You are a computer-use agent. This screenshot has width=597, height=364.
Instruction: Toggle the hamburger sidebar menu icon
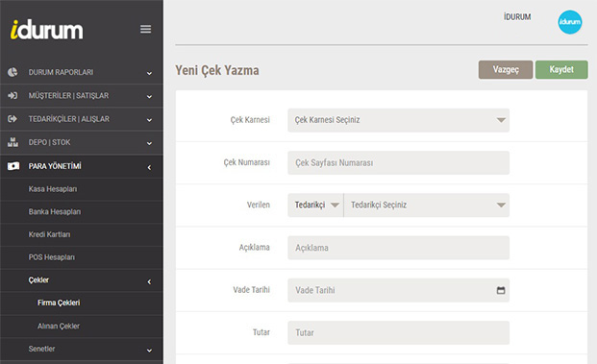pyautogui.click(x=145, y=29)
